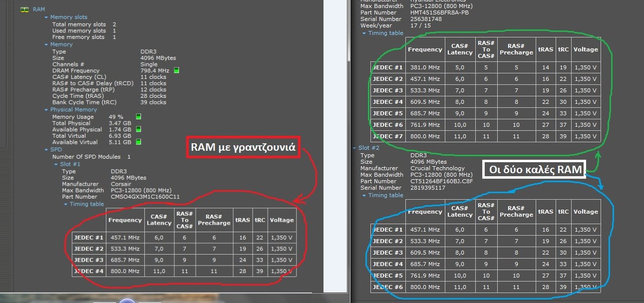Click 'Voltage' header in the Corsair timing table
The width and height of the screenshot is (644, 303).
pyautogui.click(x=282, y=220)
